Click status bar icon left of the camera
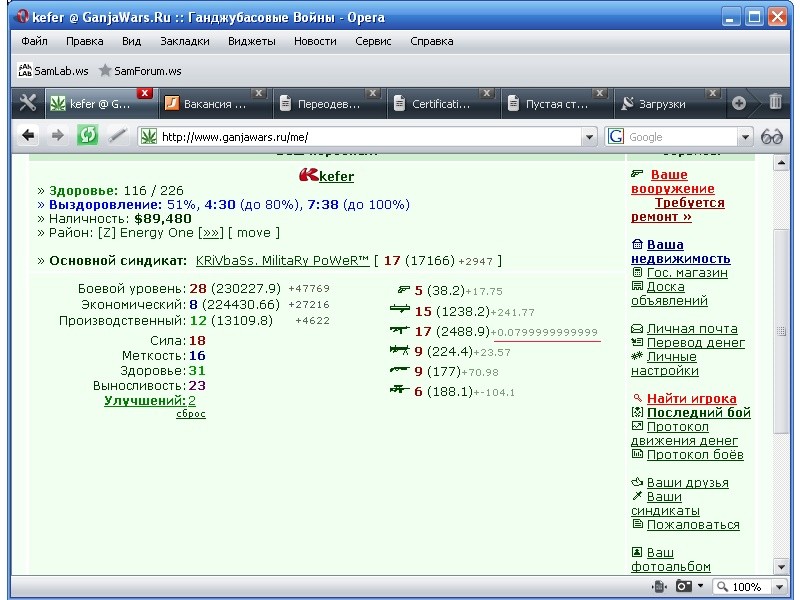This screenshot has width=800, height=600. [x=659, y=586]
